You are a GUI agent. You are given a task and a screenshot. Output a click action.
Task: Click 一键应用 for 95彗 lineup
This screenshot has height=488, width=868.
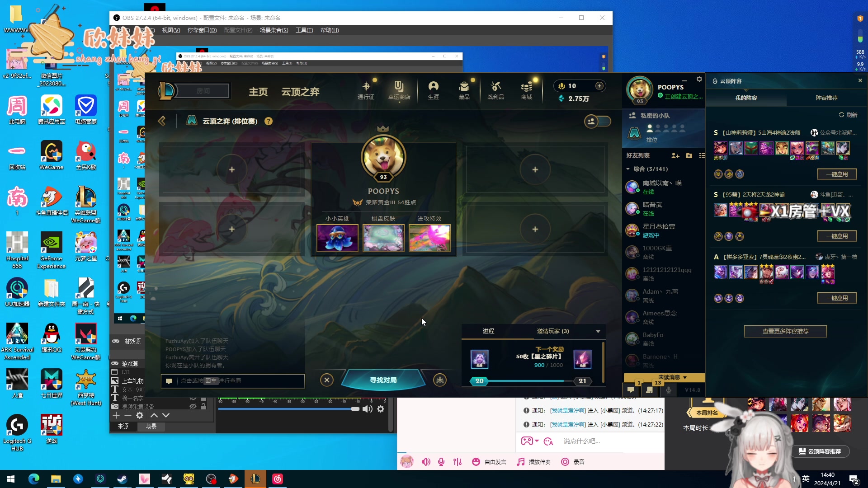(837, 236)
